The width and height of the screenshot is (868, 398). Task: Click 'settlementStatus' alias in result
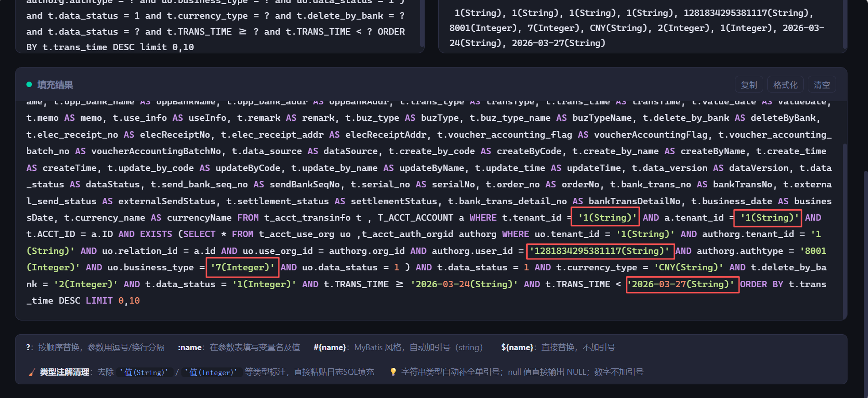pos(394,201)
